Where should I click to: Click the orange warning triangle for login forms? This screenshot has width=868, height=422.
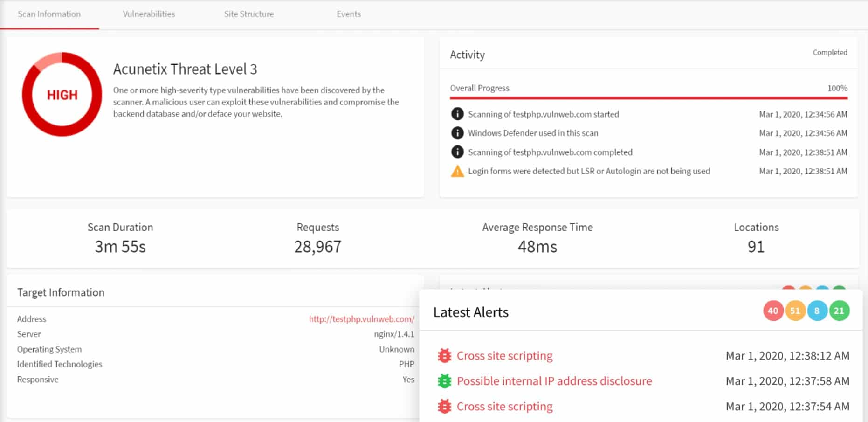pyautogui.click(x=457, y=171)
